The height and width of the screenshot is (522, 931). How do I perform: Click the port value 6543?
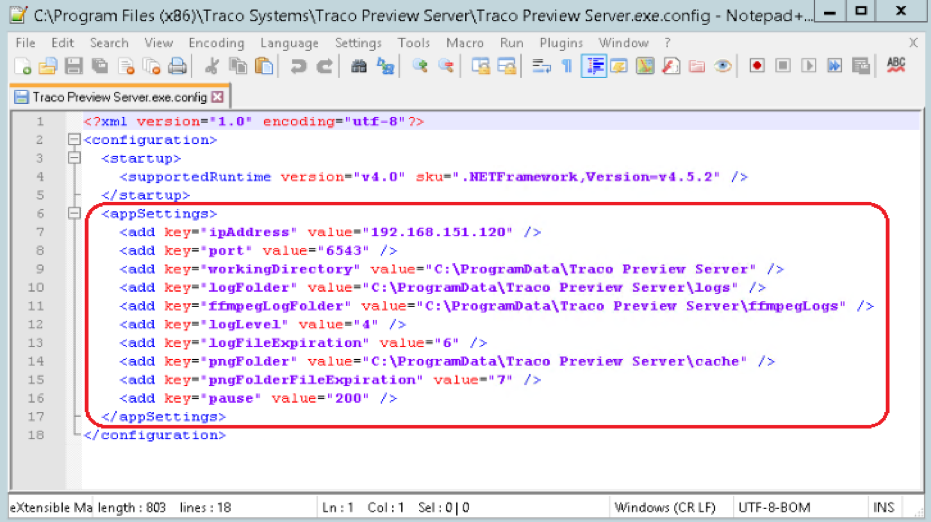344,251
